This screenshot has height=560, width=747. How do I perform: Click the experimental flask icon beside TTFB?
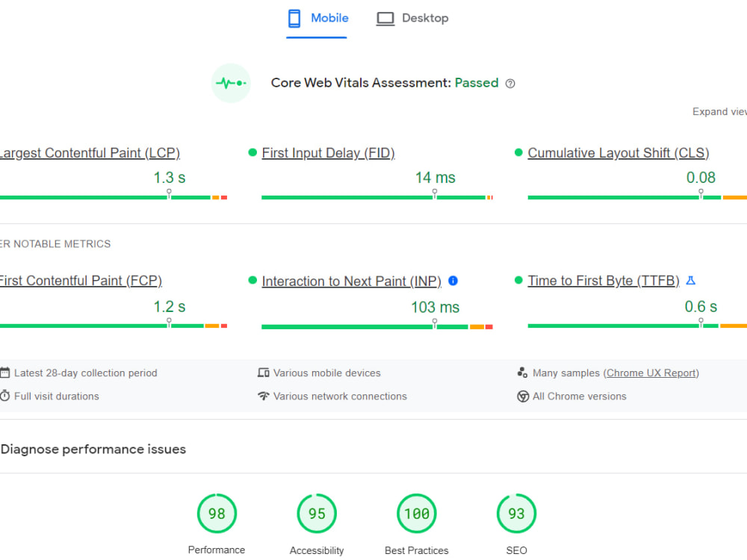click(690, 280)
